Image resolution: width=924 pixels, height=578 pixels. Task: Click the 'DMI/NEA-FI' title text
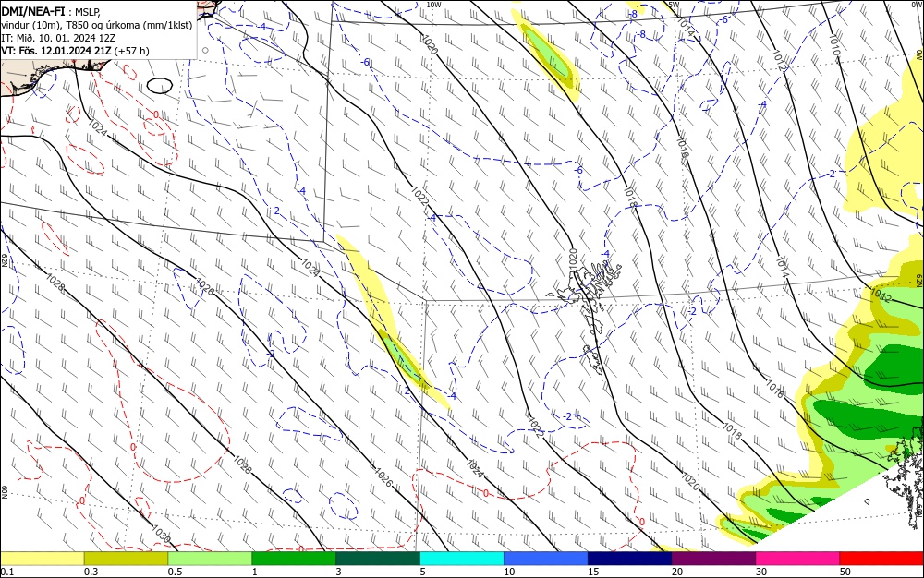coord(33,10)
